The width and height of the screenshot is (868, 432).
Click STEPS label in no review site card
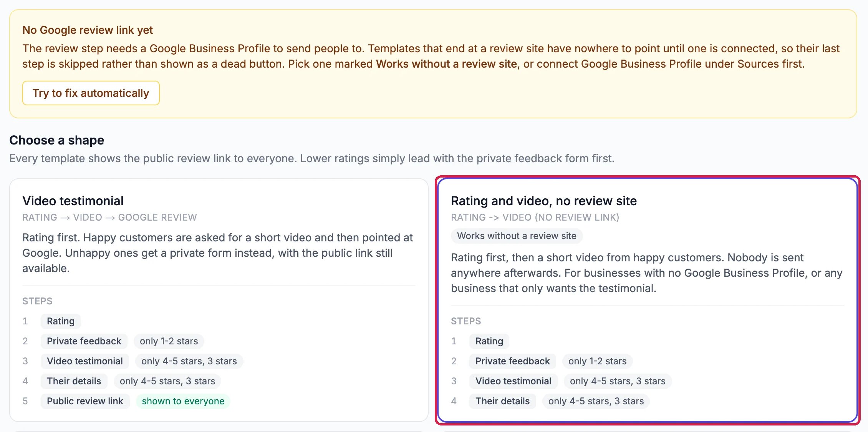pyautogui.click(x=466, y=321)
